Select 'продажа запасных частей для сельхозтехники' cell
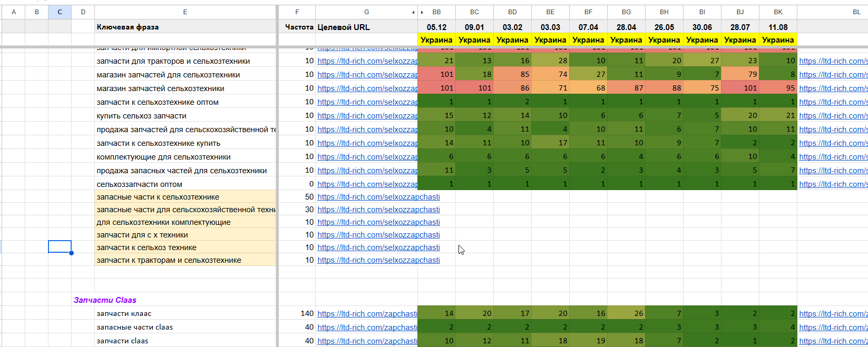 coord(185,171)
